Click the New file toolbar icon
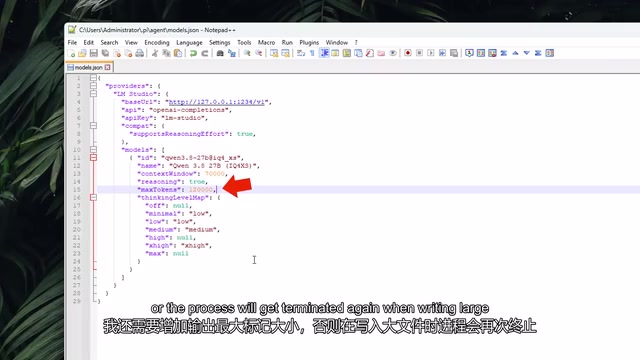Screen dimensions: 640x360 [x=71, y=53]
